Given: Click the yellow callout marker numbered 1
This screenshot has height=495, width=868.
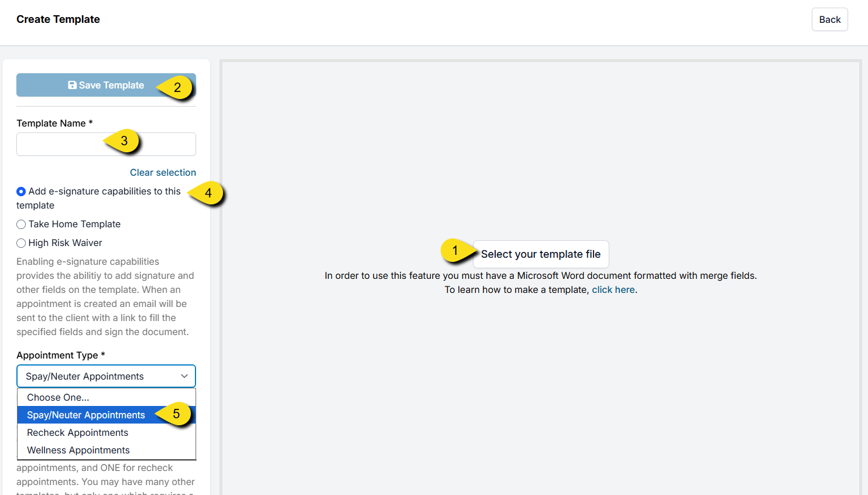Looking at the screenshot, I should pyautogui.click(x=455, y=251).
